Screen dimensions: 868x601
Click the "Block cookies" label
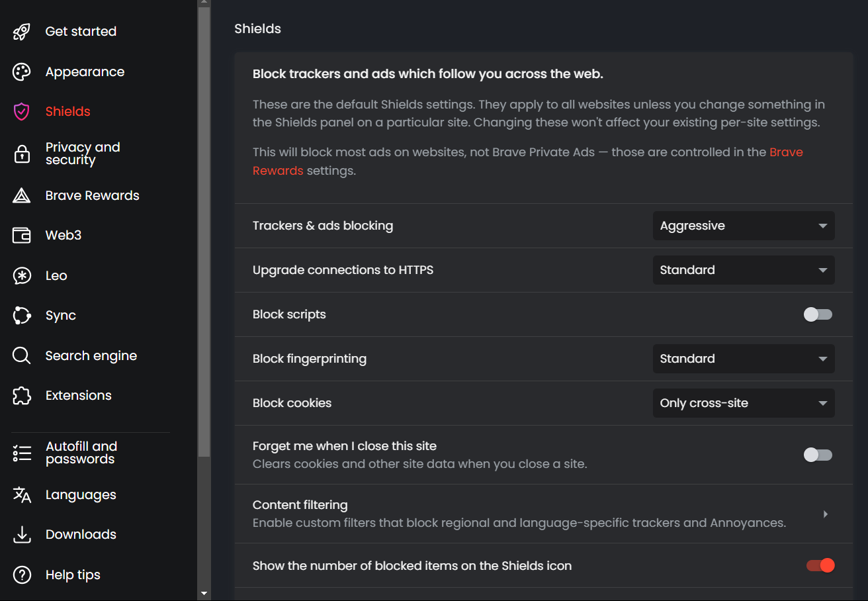tap(292, 403)
